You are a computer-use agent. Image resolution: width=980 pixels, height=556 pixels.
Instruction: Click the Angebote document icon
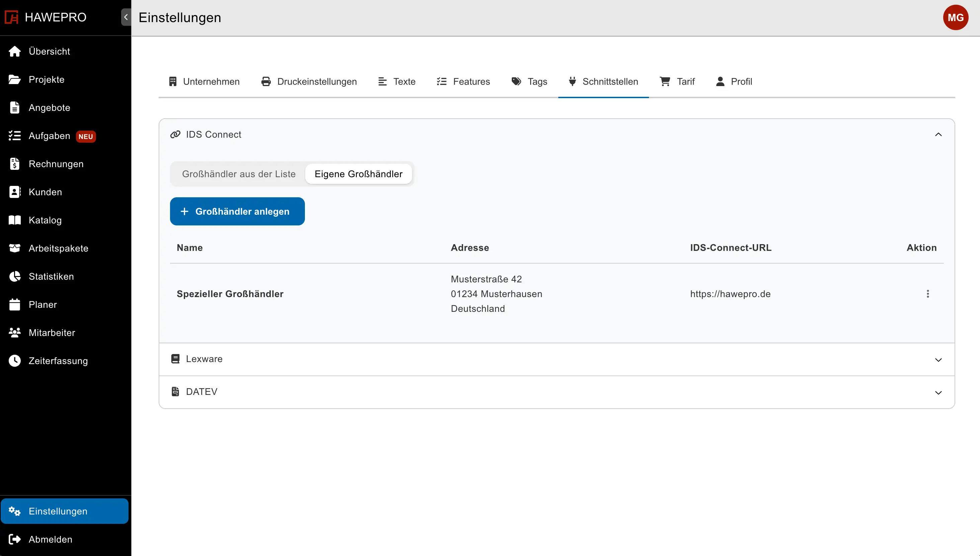tap(14, 108)
